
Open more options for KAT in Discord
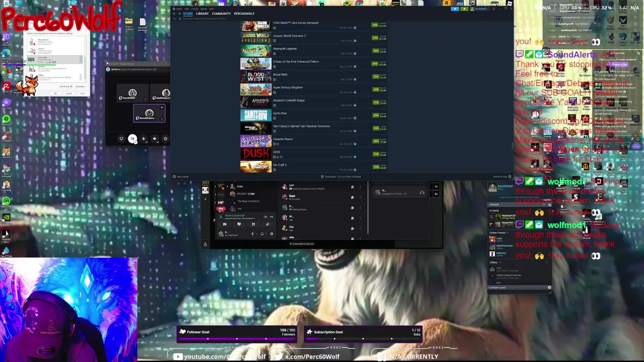(x=360, y=187)
